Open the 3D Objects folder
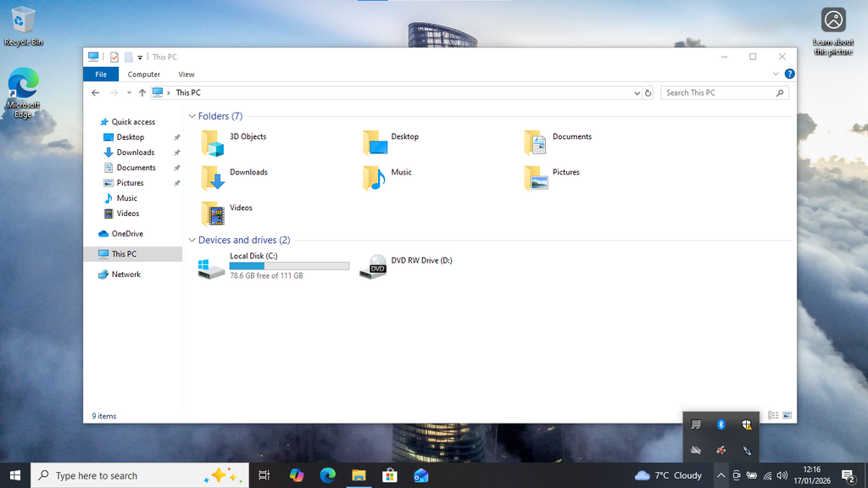 (x=214, y=143)
